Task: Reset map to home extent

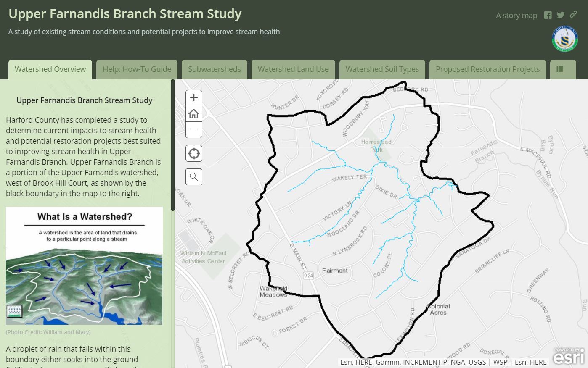Action: coord(194,114)
